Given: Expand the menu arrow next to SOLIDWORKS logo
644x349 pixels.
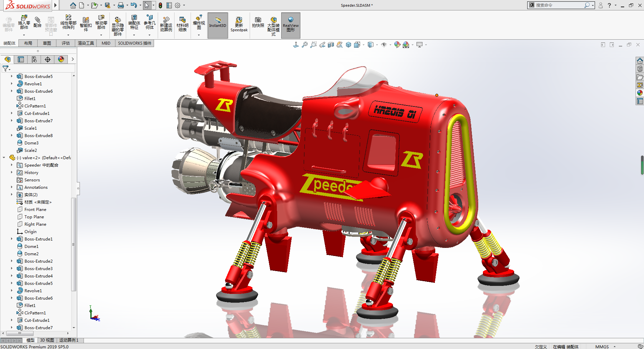Looking at the screenshot, I should coord(55,5).
